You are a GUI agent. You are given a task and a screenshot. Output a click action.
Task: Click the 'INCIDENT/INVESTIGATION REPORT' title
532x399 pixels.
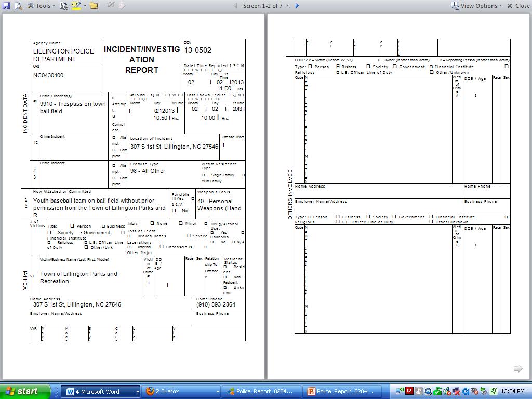[142, 59]
